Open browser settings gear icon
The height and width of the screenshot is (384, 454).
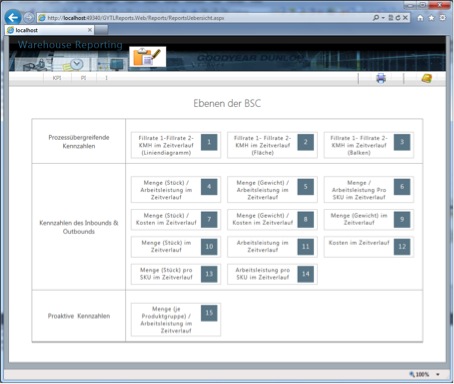click(x=442, y=18)
